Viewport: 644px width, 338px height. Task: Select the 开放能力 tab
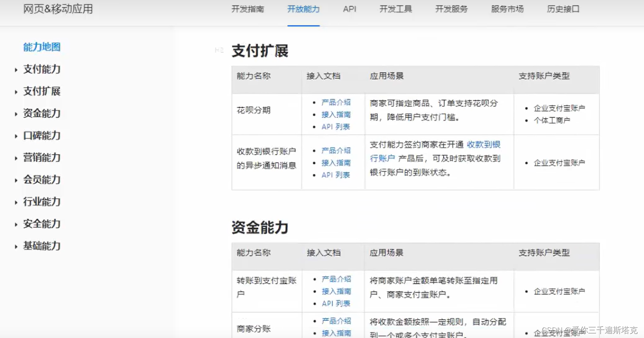[x=303, y=9]
